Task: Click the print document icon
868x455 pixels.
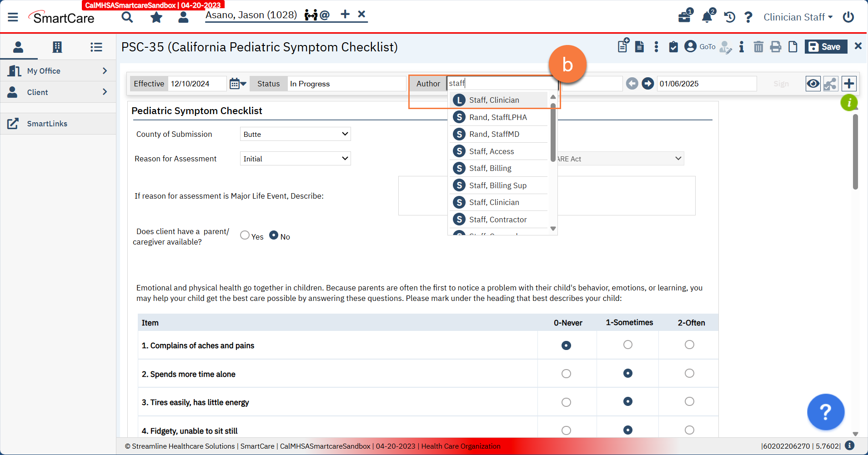Action: (776, 47)
